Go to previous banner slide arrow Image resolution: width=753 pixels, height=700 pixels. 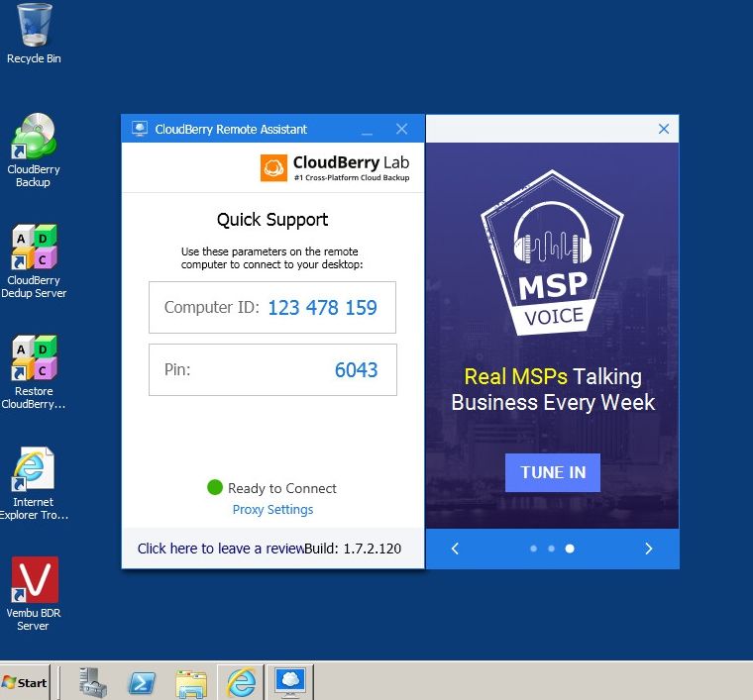455,549
